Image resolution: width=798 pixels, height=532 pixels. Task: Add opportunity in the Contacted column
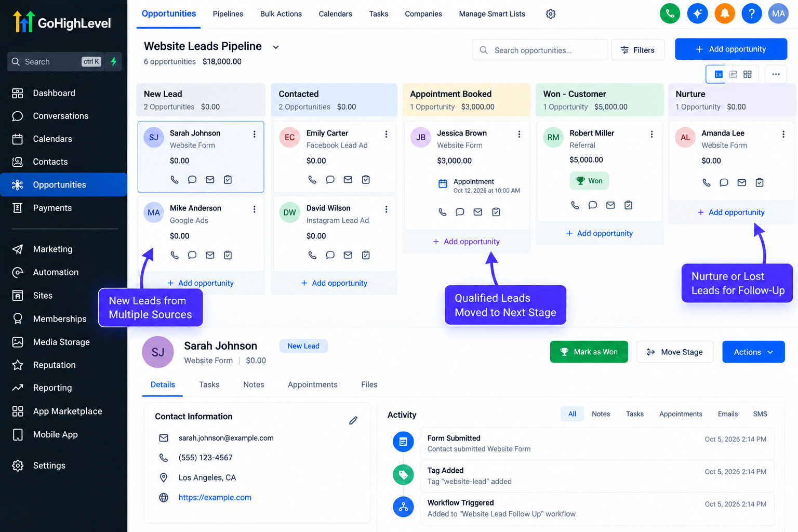(334, 283)
